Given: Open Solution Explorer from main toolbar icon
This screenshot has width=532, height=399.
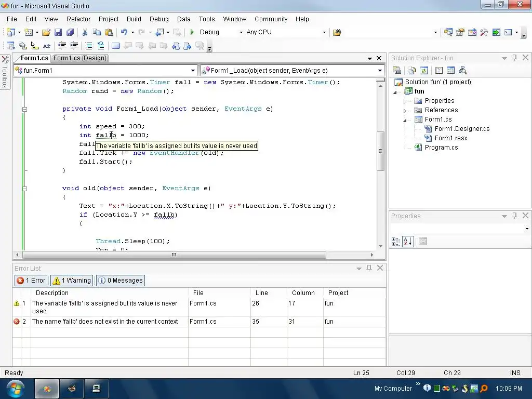Looking at the screenshot, I should (x=448, y=33).
